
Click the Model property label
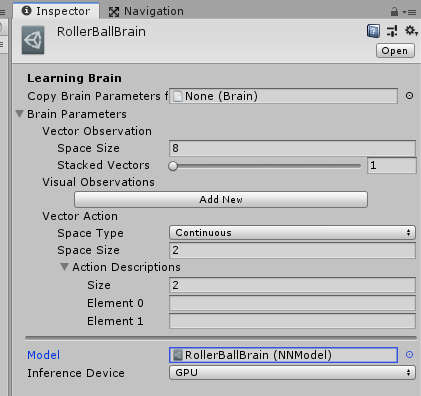[x=44, y=355]
